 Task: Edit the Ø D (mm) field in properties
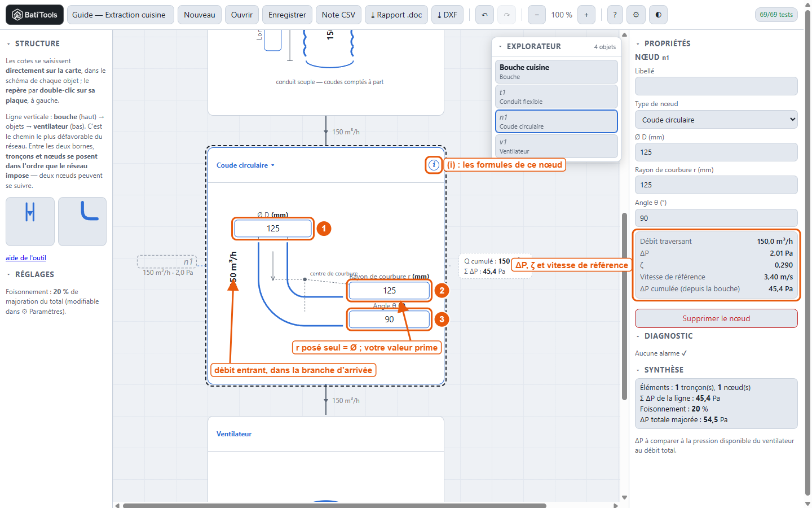pos(716,152)
